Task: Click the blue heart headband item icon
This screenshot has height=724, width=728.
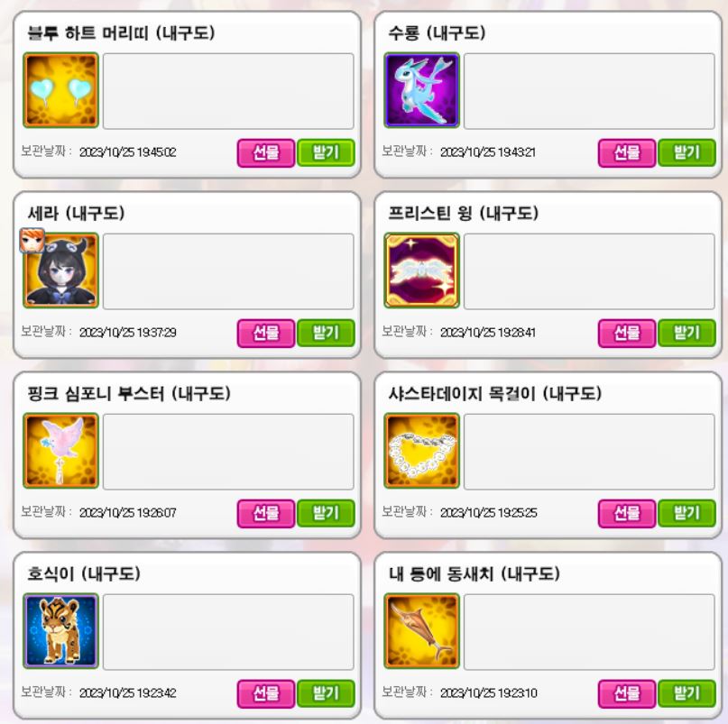Action: click(60, 90)
